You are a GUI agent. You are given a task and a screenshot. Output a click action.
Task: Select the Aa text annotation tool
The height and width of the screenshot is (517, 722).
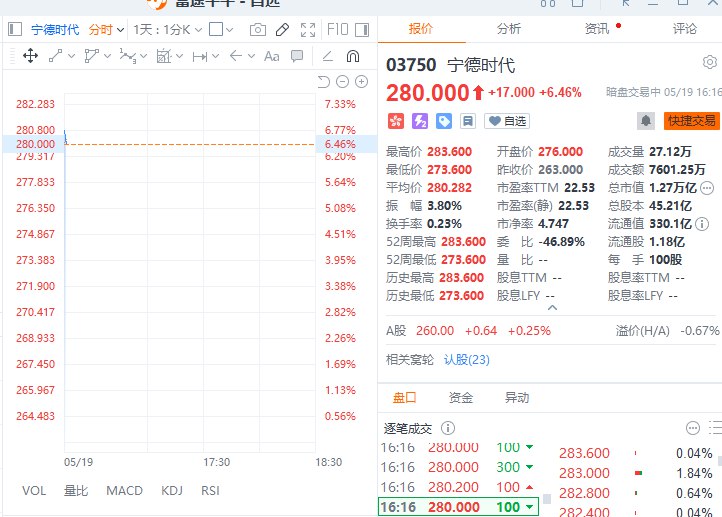[272, 56]
